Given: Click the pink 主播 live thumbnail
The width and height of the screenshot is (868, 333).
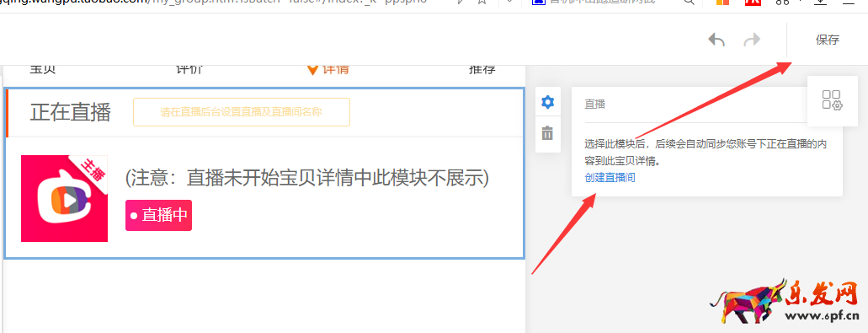Looking at the screenshot, I should [64, 198].
